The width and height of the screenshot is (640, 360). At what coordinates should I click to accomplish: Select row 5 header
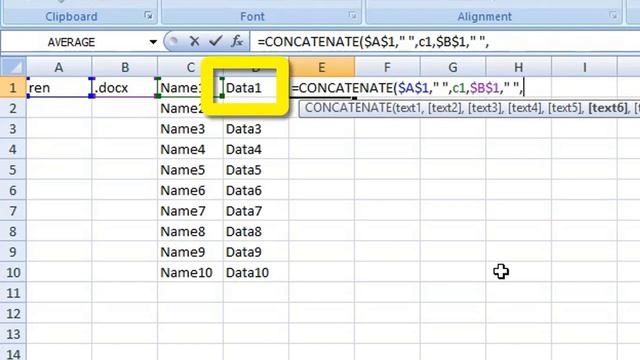13,170
